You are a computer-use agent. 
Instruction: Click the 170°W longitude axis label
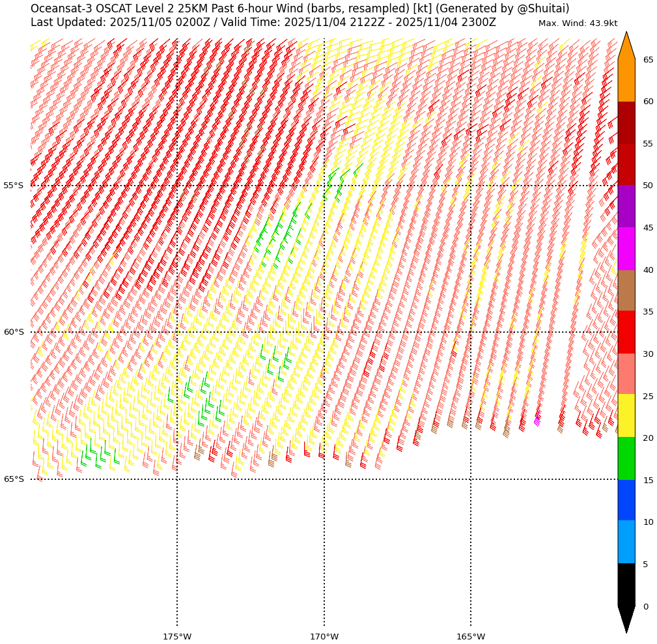pyautogui.click(x=324, y=636)
